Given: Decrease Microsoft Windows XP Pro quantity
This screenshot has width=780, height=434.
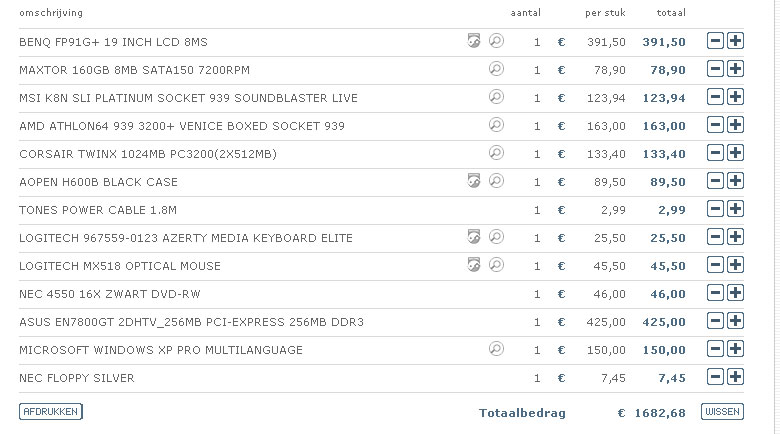Looking at the screenshot, I should pos(715,349).
